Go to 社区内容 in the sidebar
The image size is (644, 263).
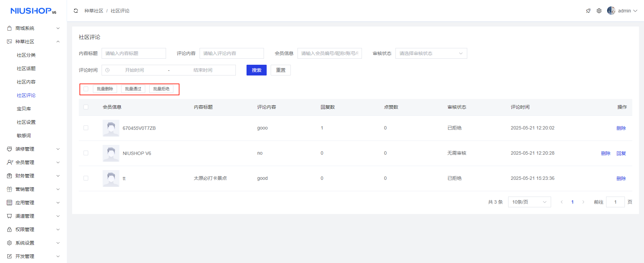tap(26, 82)
